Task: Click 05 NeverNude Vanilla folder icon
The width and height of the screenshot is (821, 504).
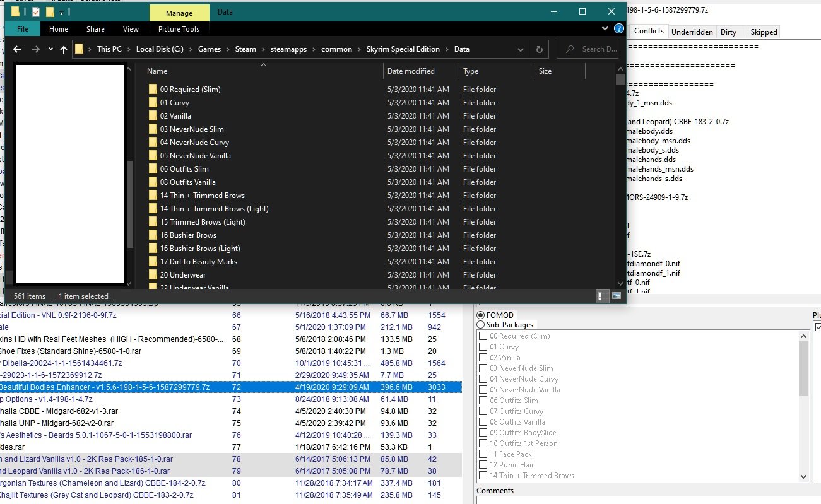Action: pyautogui.click(x=152, y=156)
